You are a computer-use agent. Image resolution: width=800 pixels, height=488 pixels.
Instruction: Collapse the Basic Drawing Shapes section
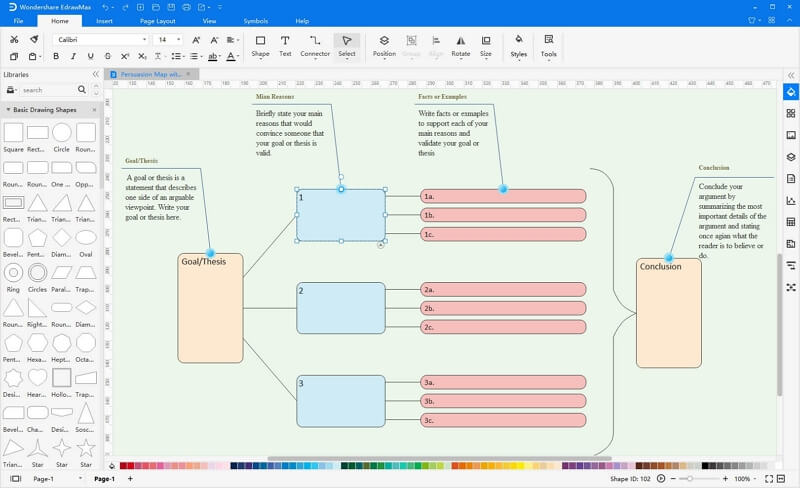pos(8,109)
